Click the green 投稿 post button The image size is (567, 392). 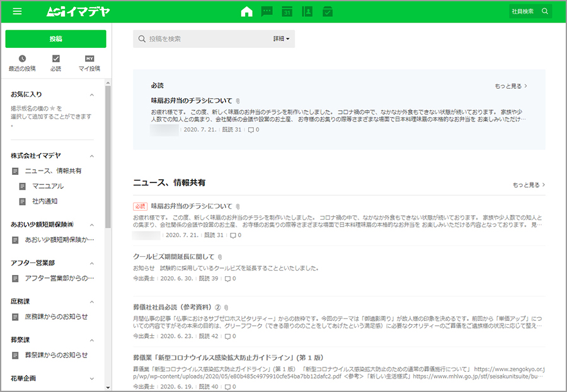[x=55, y=39]
